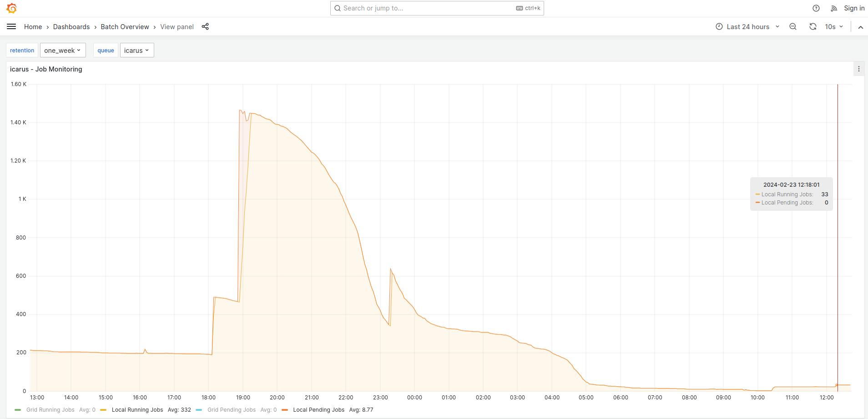Image resolution: width=868 pixels, height=419 pixels.
Task: Share the panel via share icon
Action: click(x=205, y=27)
